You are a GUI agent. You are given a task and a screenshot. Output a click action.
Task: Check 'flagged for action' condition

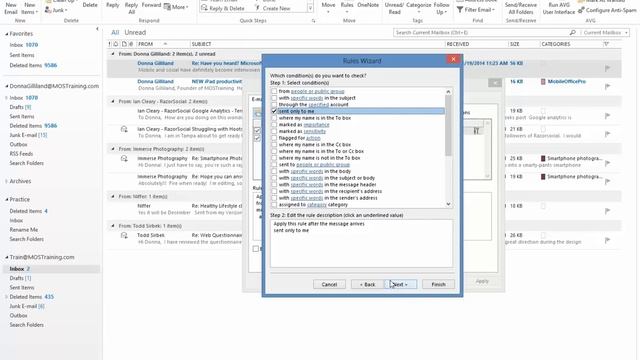click(x=274, y=138)
